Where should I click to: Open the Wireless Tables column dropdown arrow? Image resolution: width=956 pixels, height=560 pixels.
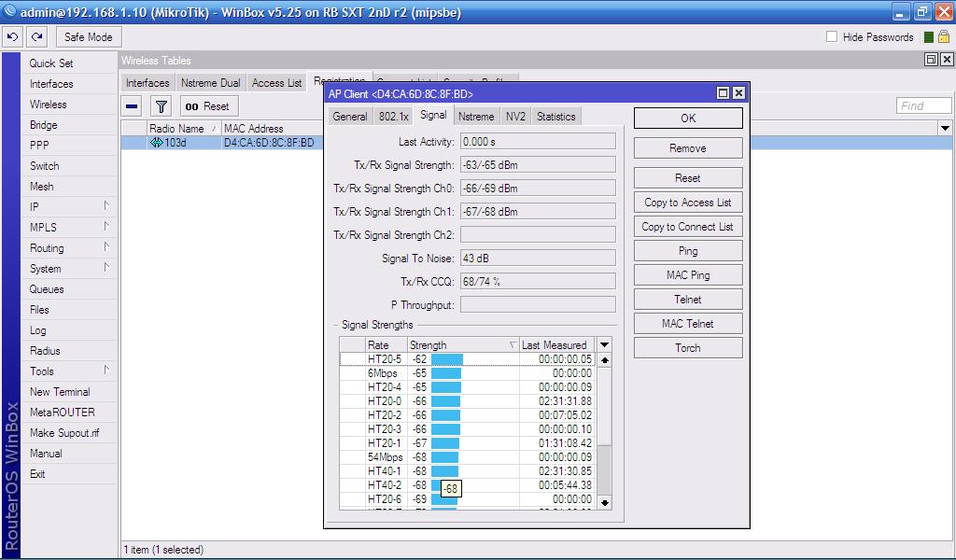(945, 129)
